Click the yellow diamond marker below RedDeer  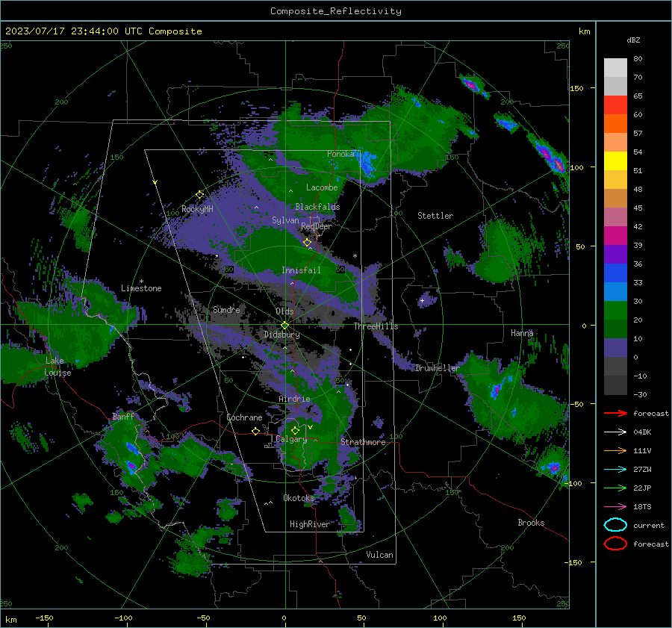click(x=308, y=243)
